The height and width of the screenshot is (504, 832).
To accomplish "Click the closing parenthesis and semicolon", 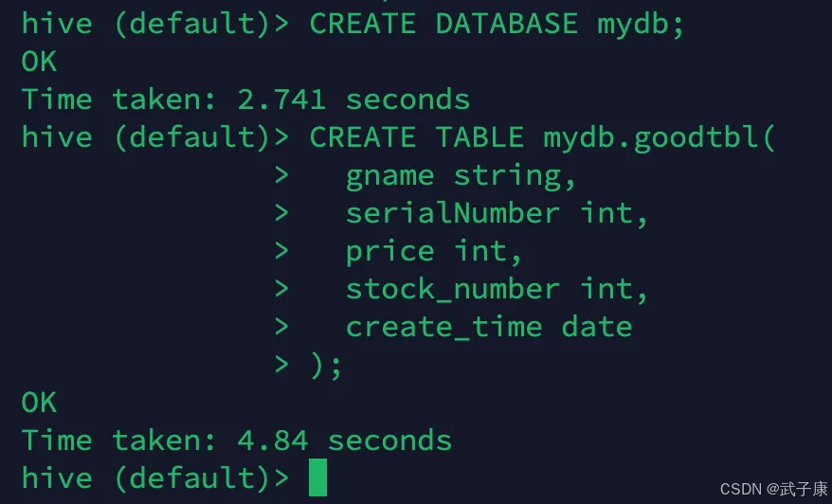I will pos(326,366).
